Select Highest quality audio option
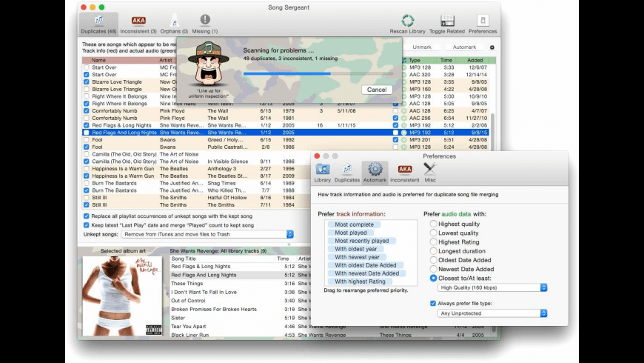This screenshot has width=644, height=363. click(x=433, y=224)
